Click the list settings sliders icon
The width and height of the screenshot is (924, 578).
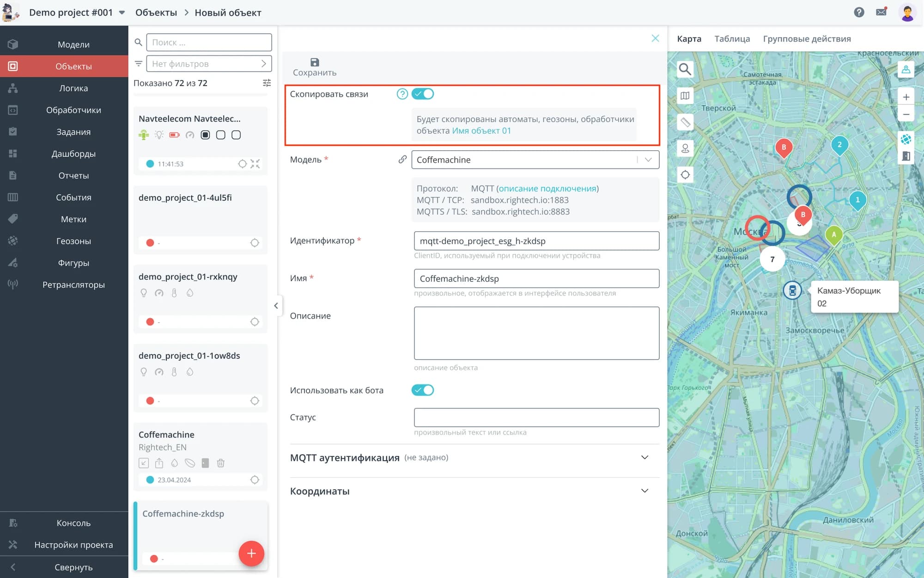(x=267, y=83)
